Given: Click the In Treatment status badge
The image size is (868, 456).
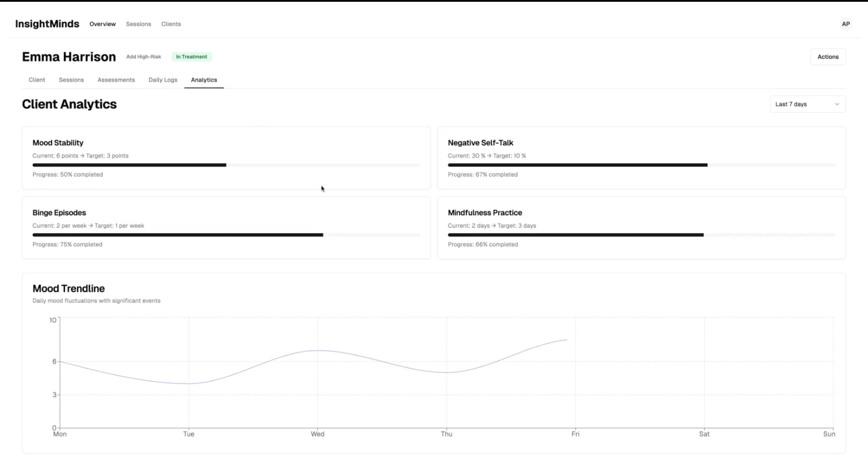Looking at the screenshot, I should tap(191, 57).
